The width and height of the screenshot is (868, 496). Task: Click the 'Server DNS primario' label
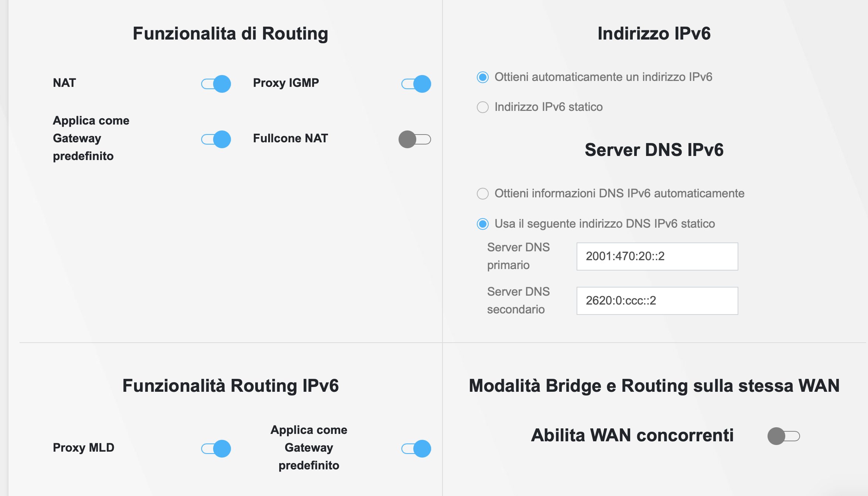point(518,256)
